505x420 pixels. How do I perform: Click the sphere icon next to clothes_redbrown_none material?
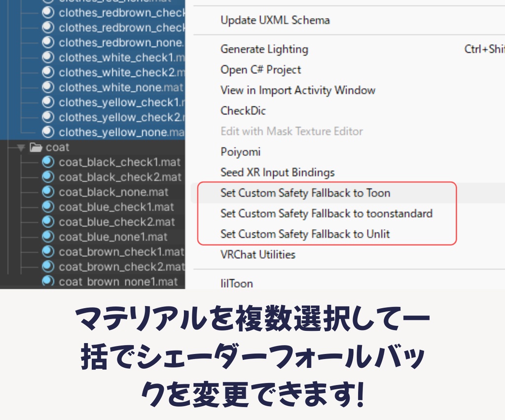coord(47,42)
